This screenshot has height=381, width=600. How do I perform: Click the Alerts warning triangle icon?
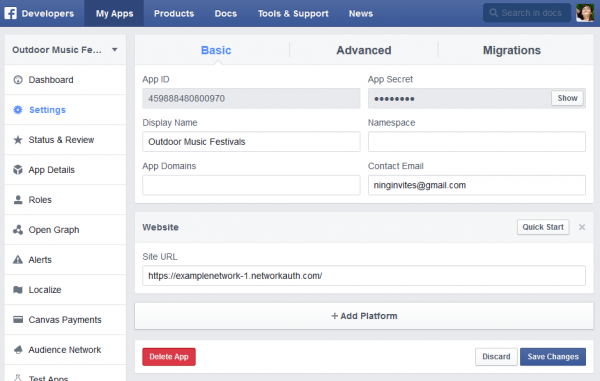(x=18, y=260)
